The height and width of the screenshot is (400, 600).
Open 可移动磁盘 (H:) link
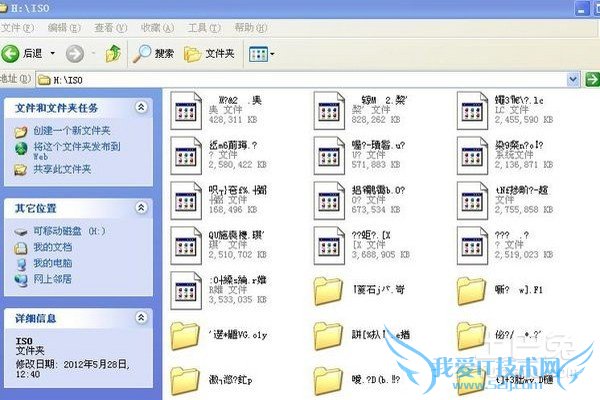point(69,231)
